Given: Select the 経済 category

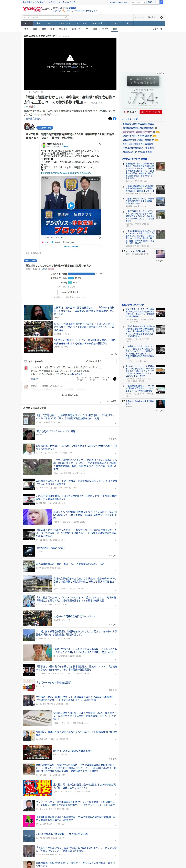Looking at the screenshot, I should [52, 29].
